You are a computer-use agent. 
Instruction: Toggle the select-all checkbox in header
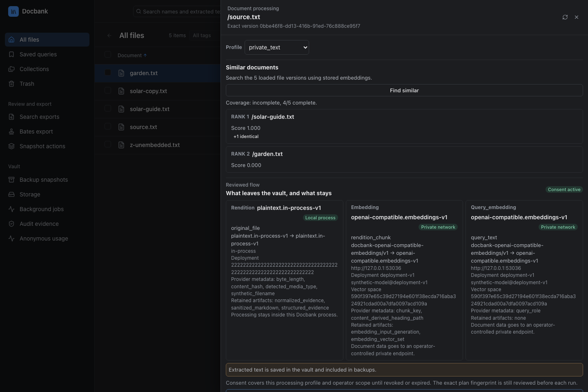[x=108, y=54]
